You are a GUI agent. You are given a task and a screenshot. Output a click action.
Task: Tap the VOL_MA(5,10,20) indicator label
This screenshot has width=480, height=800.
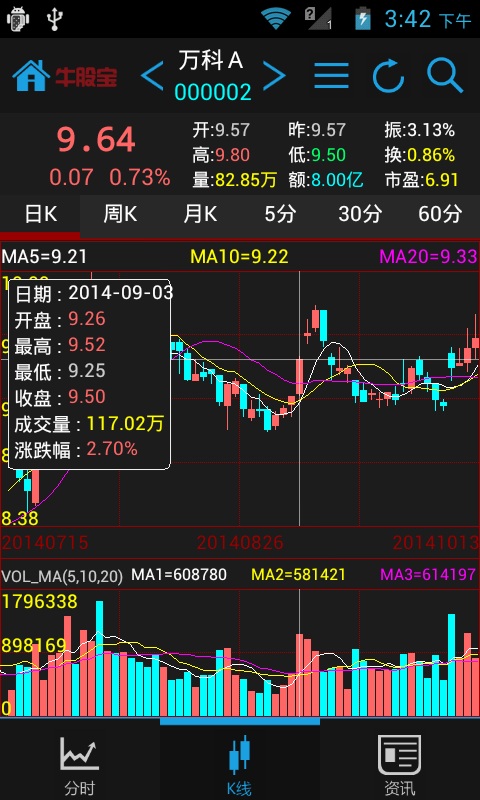62,576
